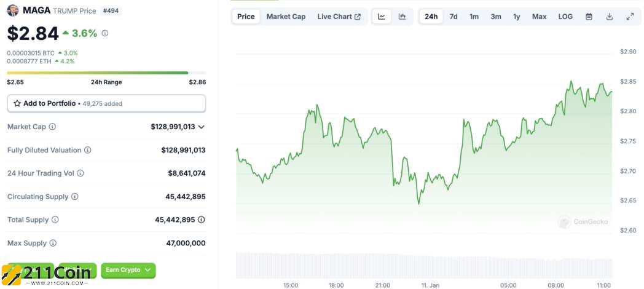Expand chart to fullscreen icon

[x=630, y=17]
